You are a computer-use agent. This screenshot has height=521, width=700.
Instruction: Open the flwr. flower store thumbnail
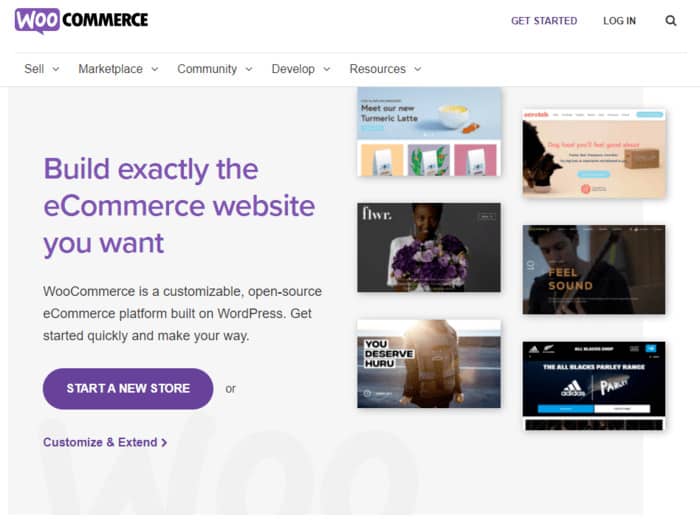[429, 247]
